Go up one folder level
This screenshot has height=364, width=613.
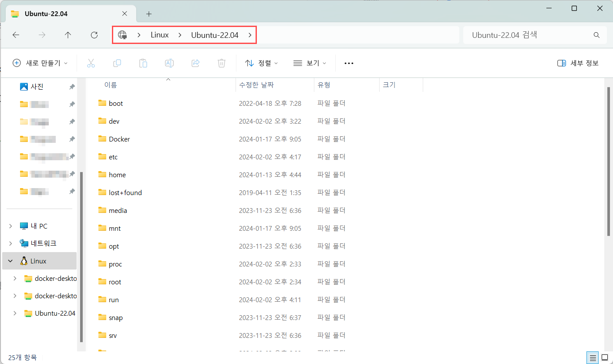(68, 35)
